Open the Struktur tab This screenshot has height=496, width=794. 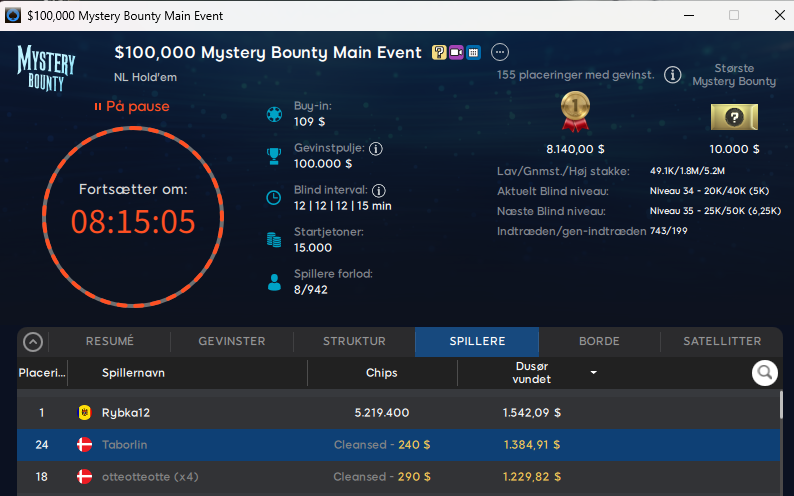point(354,342)
